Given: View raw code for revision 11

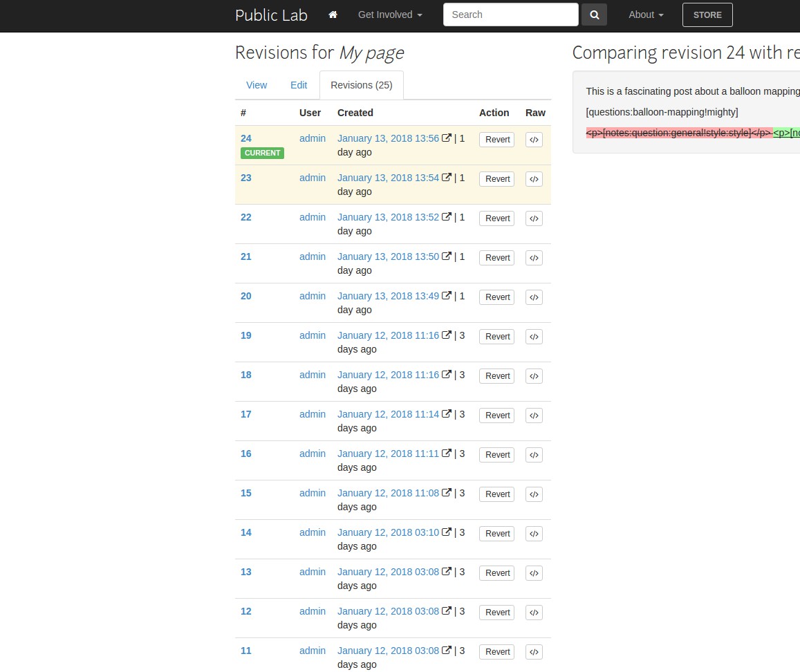Looking at the screenshot, I should pos(534,652).
